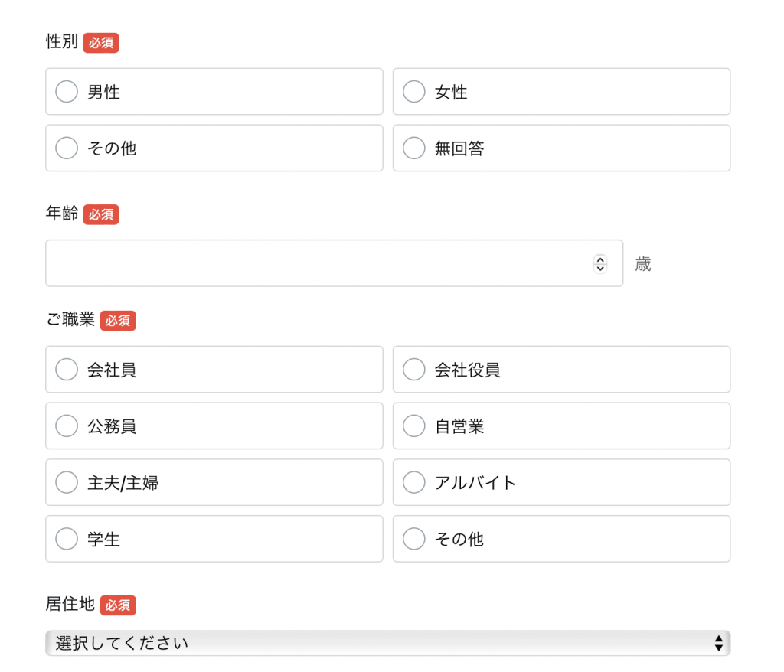This screenshot has width=784, height=672.
Task: Click the 選択してください dropdown arrows
Action: click(x=718, y=643)
